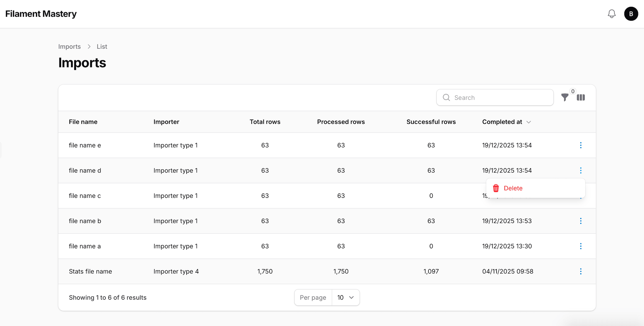Open actions menu for file name a
The image size is (644, 326).
click(x=581, y=246)
